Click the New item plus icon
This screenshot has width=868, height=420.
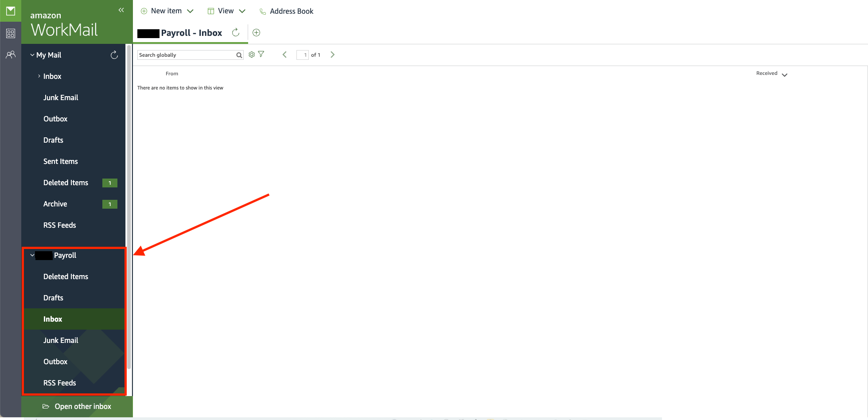tap(144, 11)
